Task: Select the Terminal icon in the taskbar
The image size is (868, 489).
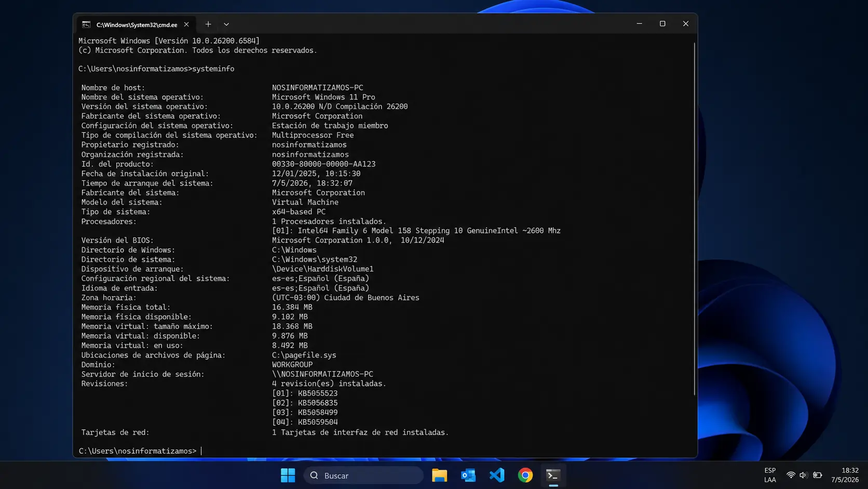Action: pos(553,475)
